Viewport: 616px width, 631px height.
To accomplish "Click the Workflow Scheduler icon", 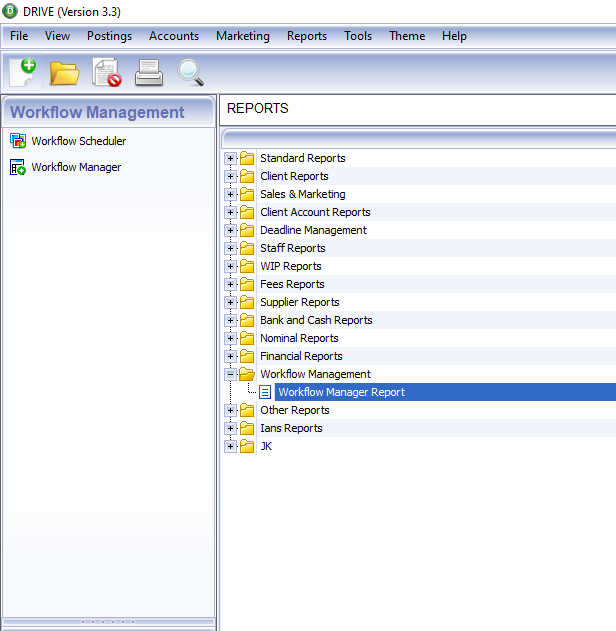I will coord(18,141).
